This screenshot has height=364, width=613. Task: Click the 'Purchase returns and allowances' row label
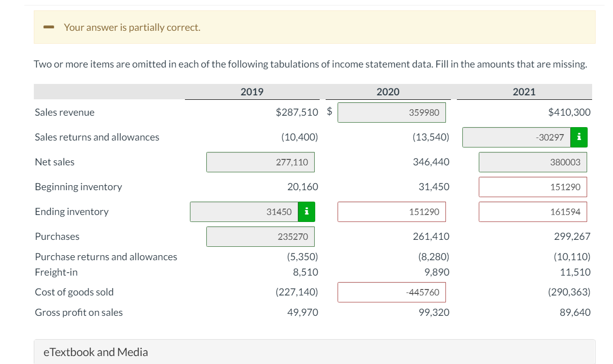(106, 257)
